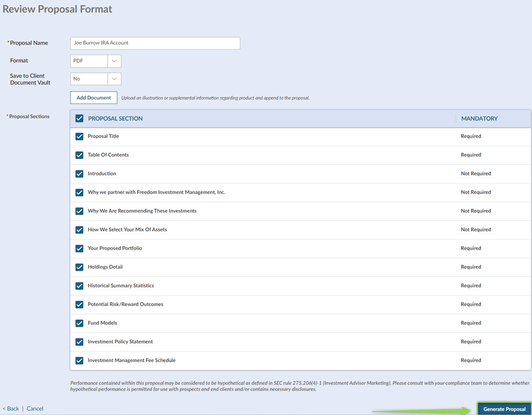Uncheck the Holdings Detail section
Viewport: 532px width, 415px height.
[79, 267]
